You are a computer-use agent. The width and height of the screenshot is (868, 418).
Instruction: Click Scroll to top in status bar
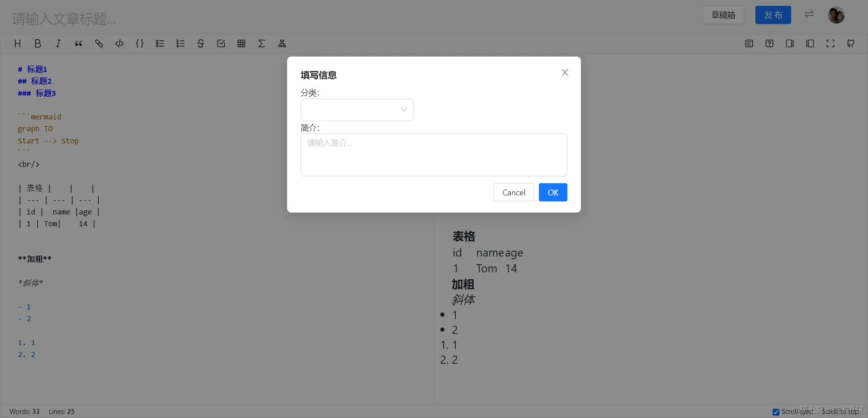pos(840,412)
